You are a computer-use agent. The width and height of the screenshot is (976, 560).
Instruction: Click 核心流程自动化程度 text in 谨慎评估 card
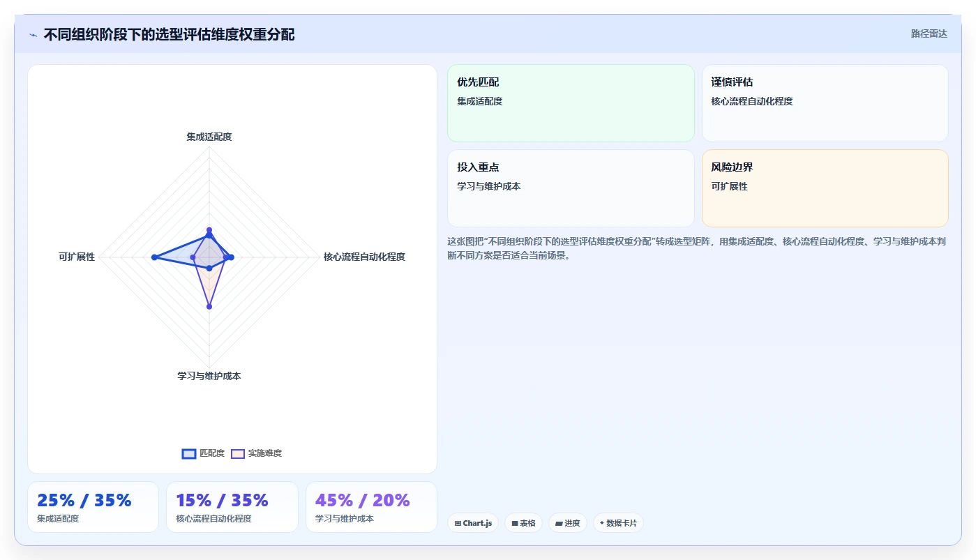click(x=752, y=101)
